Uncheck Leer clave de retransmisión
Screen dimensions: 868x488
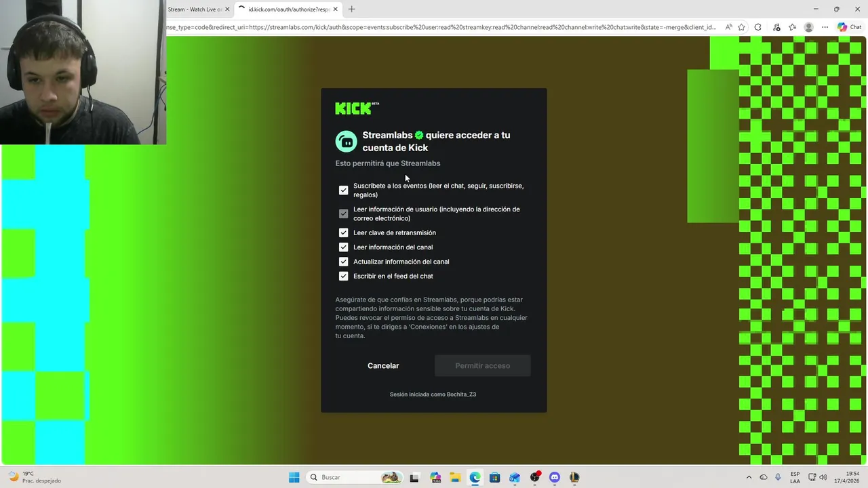343,232
